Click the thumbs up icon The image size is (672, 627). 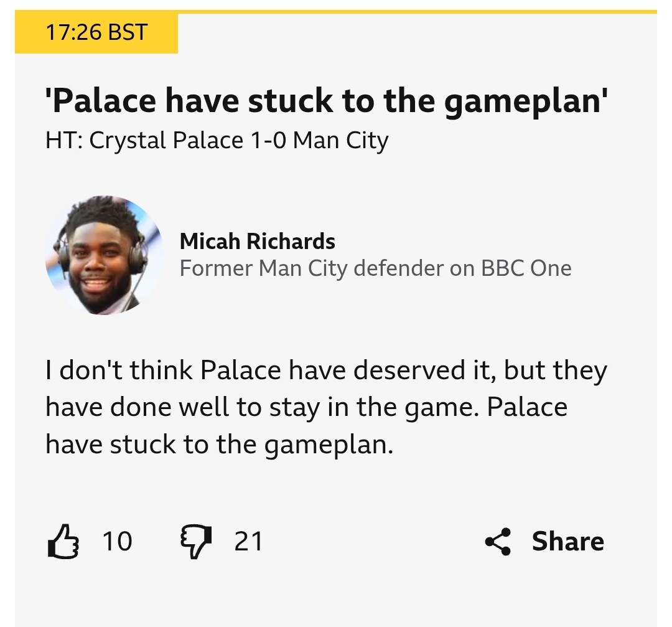(x=63, y=541)
